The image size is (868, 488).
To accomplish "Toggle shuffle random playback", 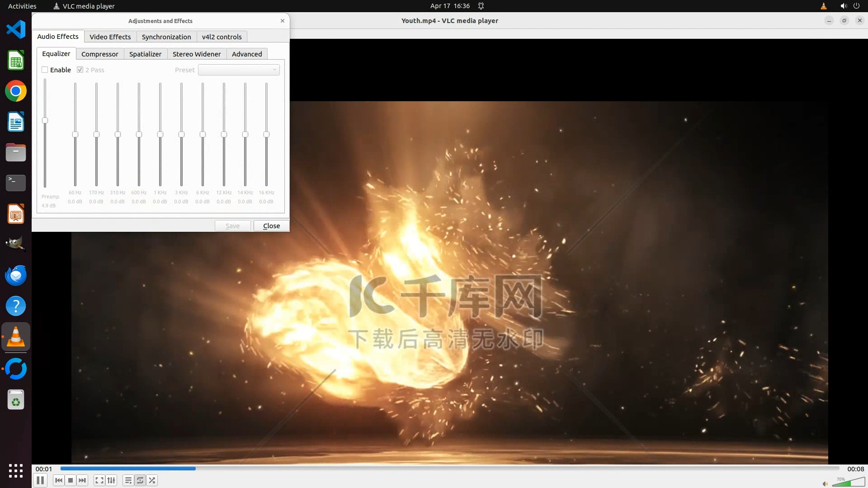I will (x=152, y=480).
